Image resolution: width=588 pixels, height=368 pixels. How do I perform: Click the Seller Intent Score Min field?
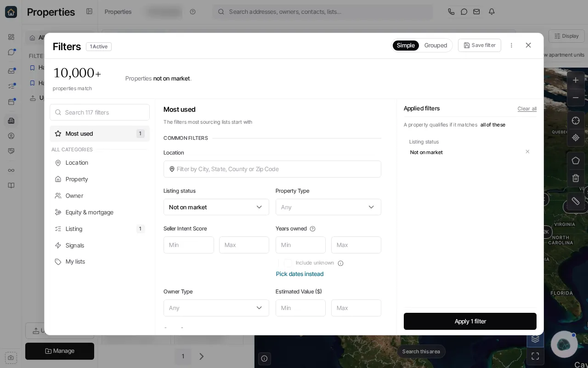click(189, 245)
